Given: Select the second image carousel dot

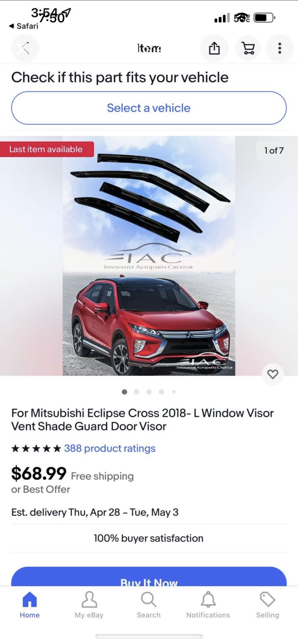Looking at the screenshot, I should (x=136, y=392).
